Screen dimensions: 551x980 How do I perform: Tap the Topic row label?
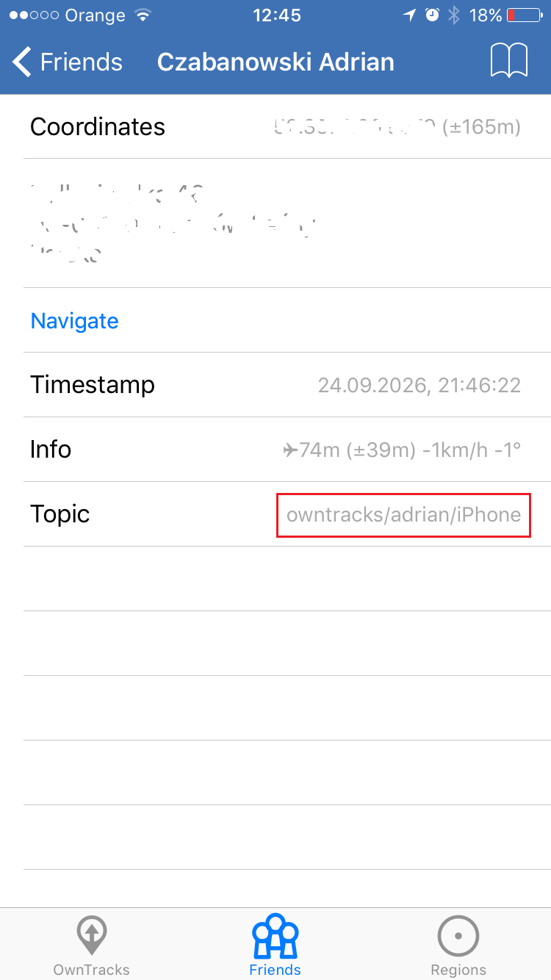click(60, 514)
